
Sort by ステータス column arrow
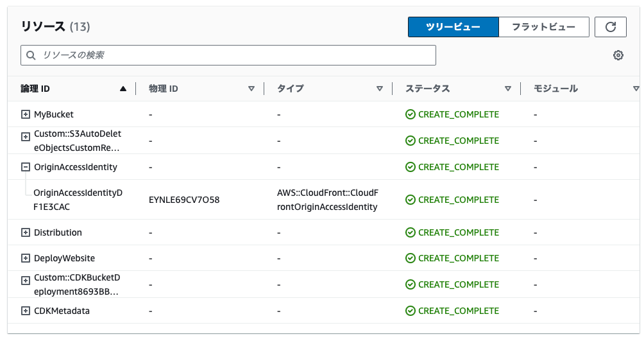pos(508,89)
